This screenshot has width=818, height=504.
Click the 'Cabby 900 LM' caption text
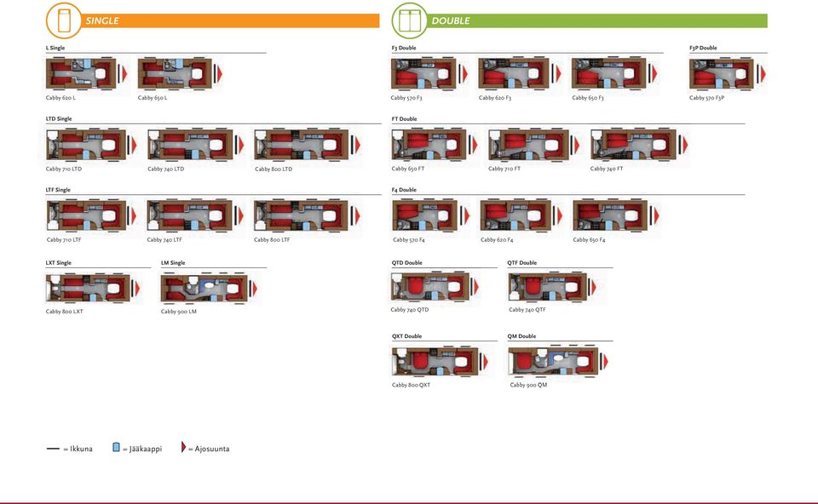tap(178, 311)
